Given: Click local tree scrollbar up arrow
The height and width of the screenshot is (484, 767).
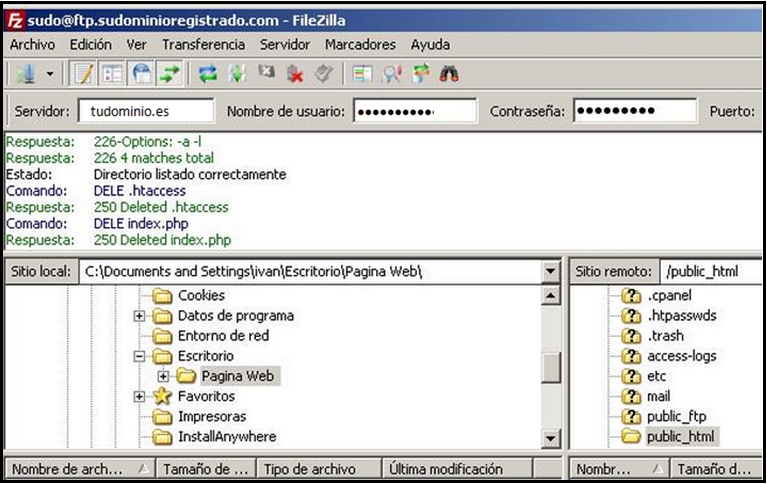Looking at the screenshot, I should tap(551, 296).
